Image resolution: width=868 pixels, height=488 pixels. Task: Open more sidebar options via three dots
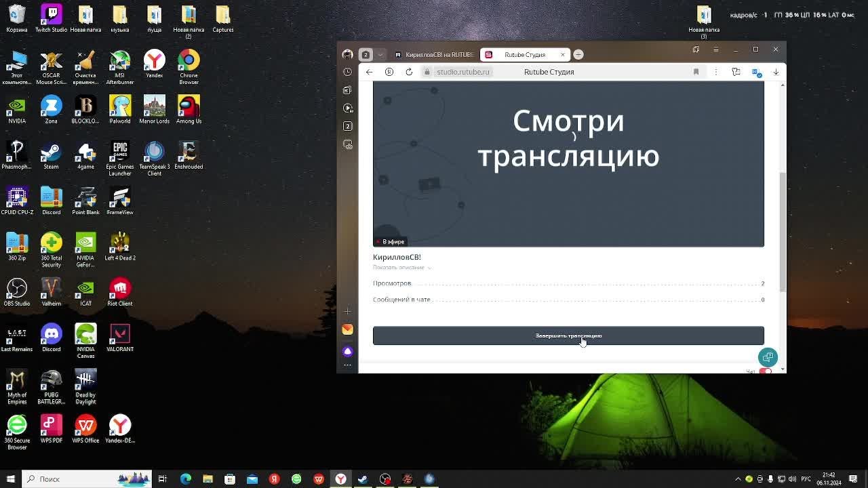click(x=347, y=365)
